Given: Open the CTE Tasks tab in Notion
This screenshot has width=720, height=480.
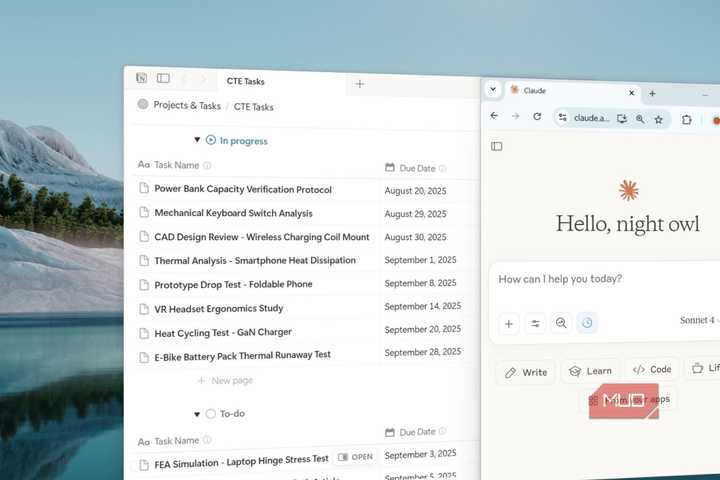Looking at the screenshot, I should point(245,81).
